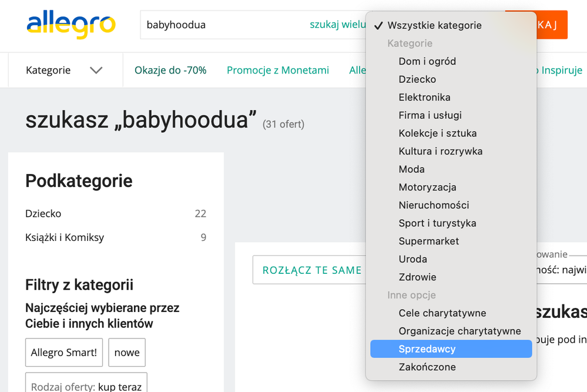
Task: Choose 'Firma i usługi' category option
Action: click(451, 115)
